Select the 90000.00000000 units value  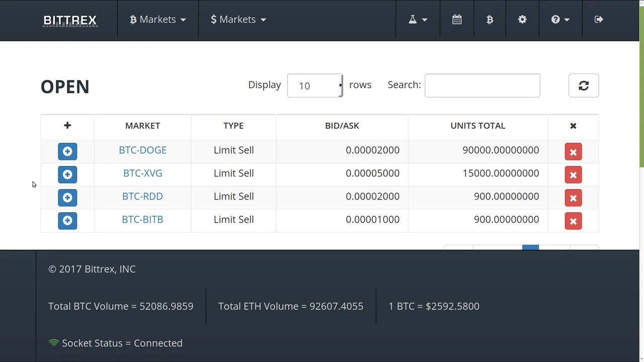[501, 150]
